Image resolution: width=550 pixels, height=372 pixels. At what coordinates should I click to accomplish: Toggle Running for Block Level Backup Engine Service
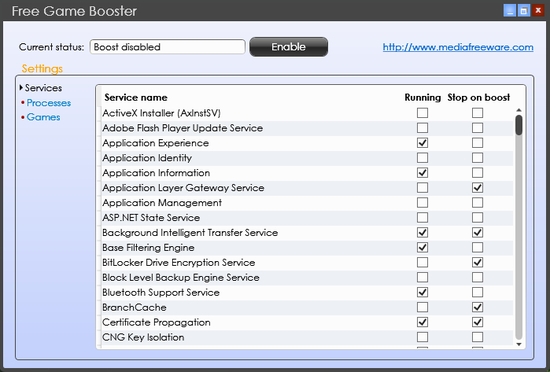[x=422, y=278]
